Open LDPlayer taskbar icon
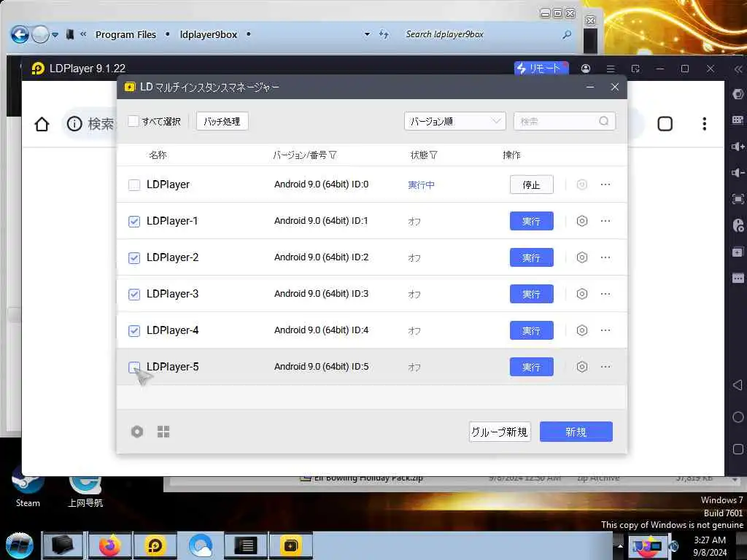This screenshot has width=747, height=560. coord(155,545)
